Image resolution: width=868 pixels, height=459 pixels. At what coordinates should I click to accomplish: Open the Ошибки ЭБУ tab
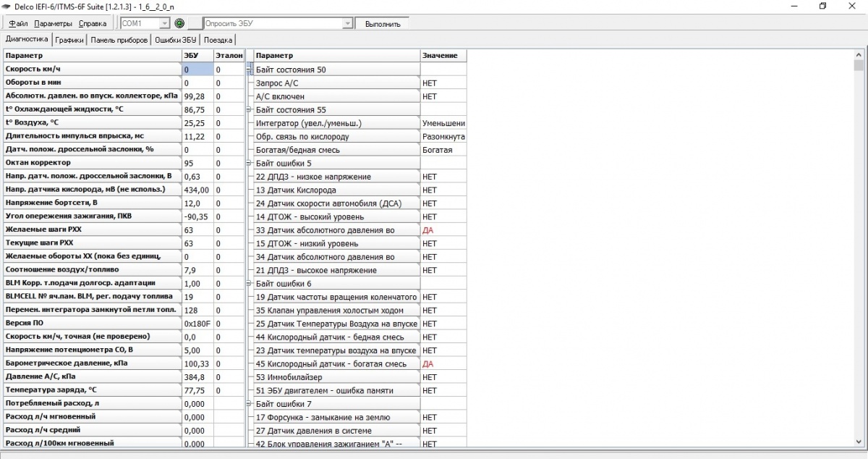[x=176, y=40]
